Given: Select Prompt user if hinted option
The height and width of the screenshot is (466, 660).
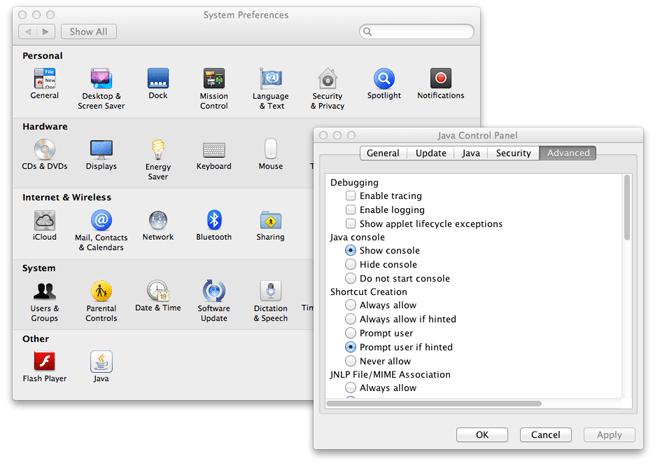Looking at the screenshot, I should (351, 347).
